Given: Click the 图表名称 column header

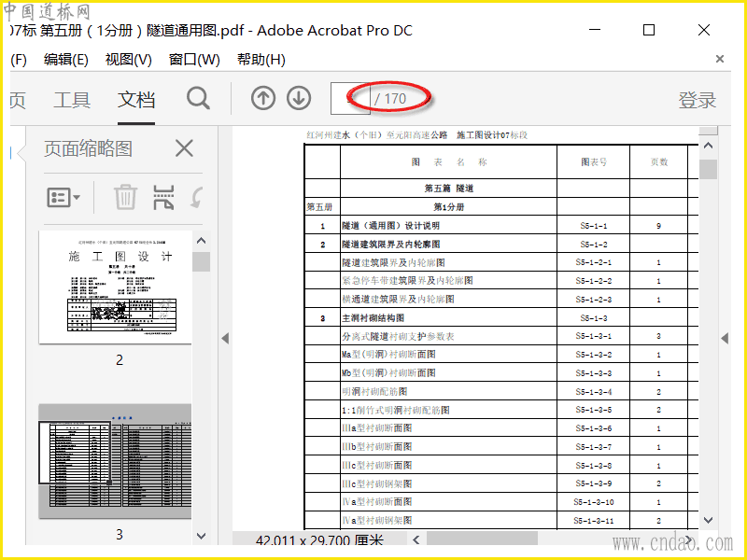Looking at the screenshot, I should [449, 161].
